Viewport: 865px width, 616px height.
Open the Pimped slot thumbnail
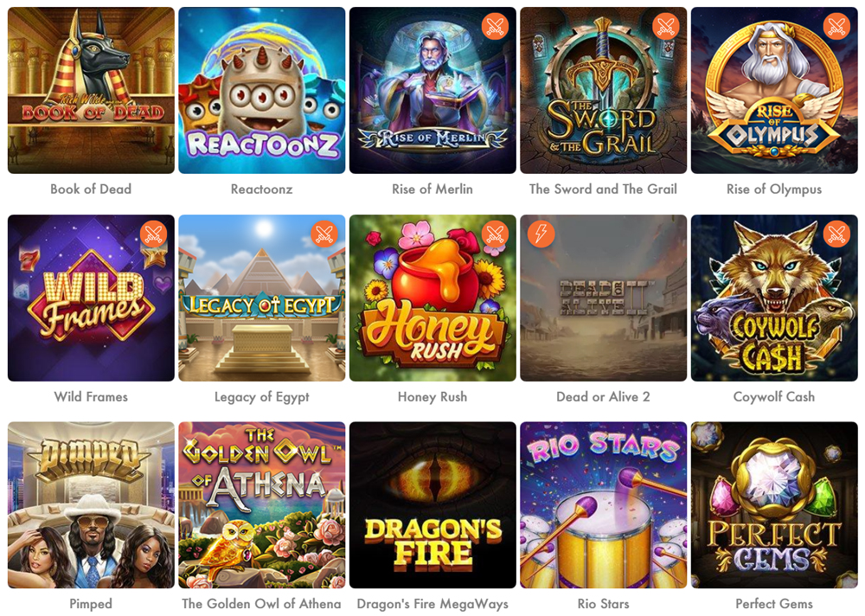91,505
